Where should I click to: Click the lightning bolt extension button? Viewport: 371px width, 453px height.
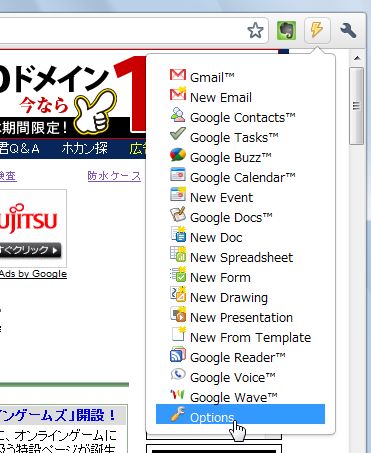[x=317, y=30]
